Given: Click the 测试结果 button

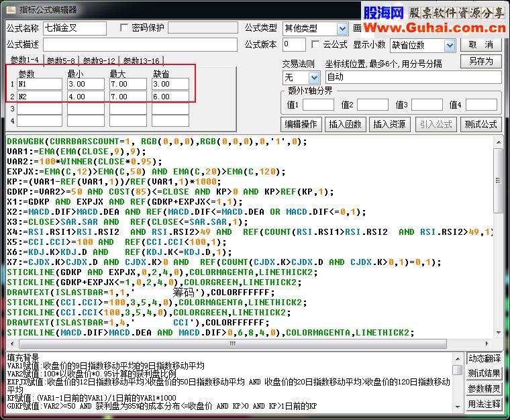Looking at the screenshot, I should pyautogui.click(x=484, y=373).
